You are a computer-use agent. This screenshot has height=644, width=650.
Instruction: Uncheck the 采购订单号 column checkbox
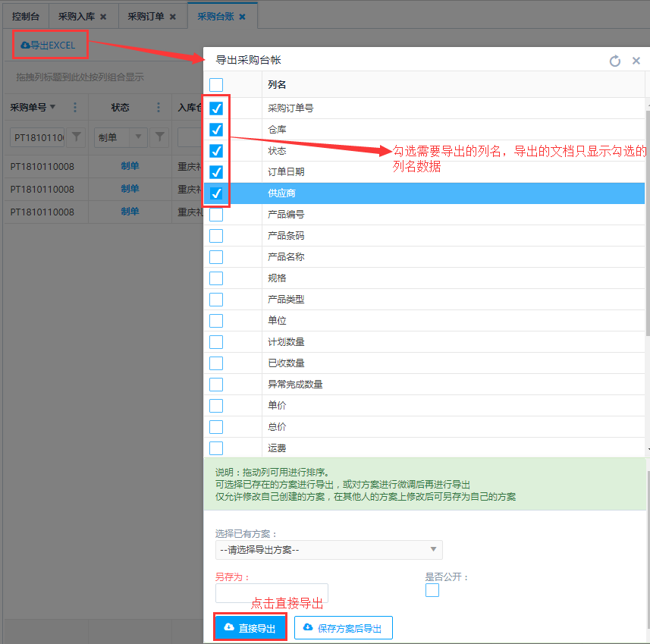[216, 108]
